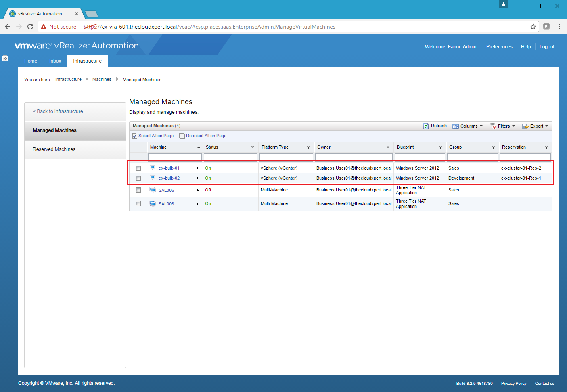Click the multi-machine icon beside SAL006
567x392 pixels.
tap(153, 190)
